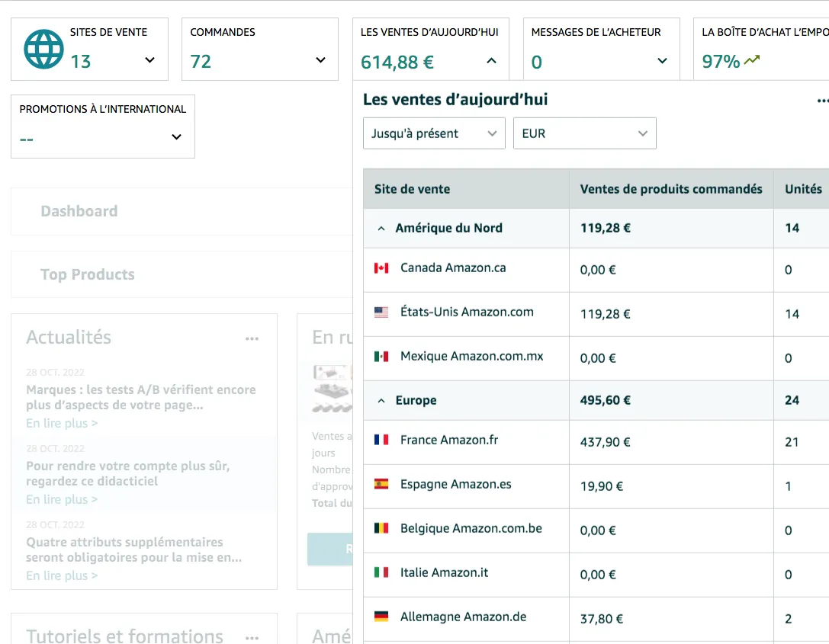
Task: Click the Belgium flag icon
Action: pyautogui.click(x=381, y=528)
